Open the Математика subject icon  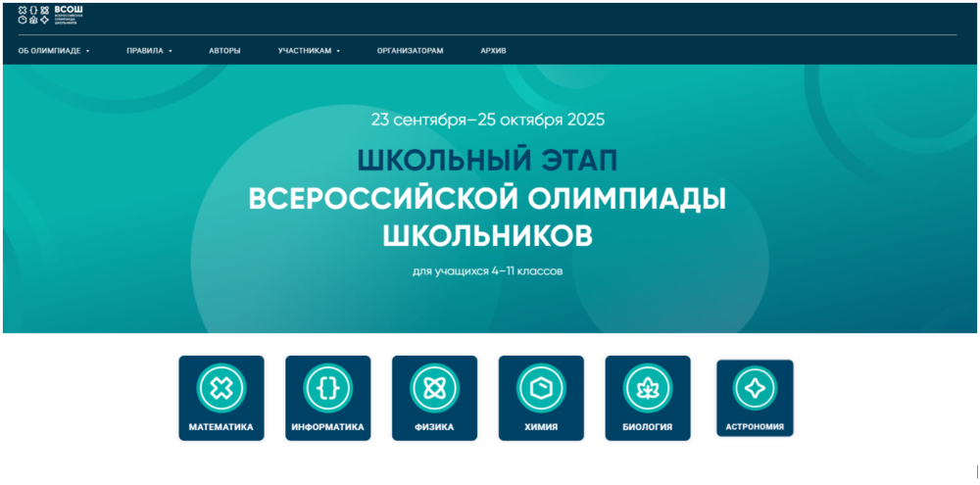220,388
